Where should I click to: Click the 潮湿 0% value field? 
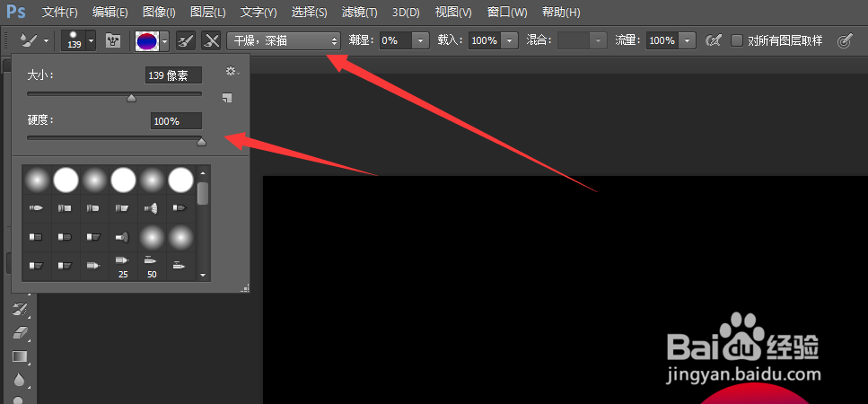coord(396,40)
